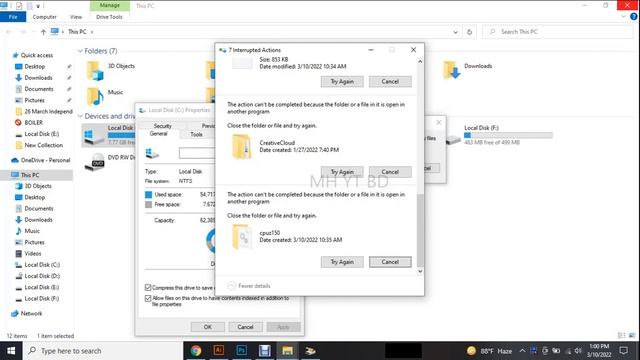Open the Security tab in Properties
This screenshot has width=640, height=360.
coord(162,126)
